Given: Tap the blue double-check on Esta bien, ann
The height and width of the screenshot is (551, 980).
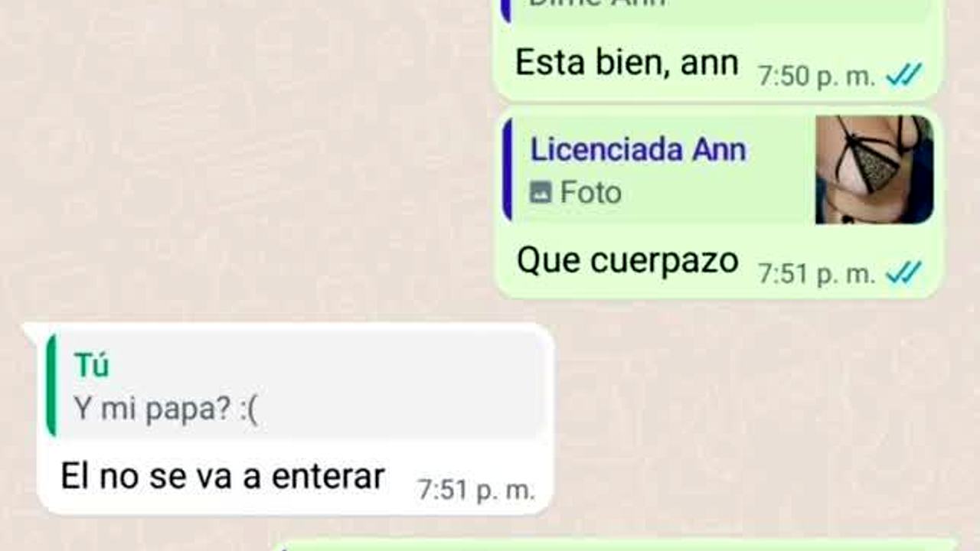Looking at the screenshot, I should tap(904, 75).
